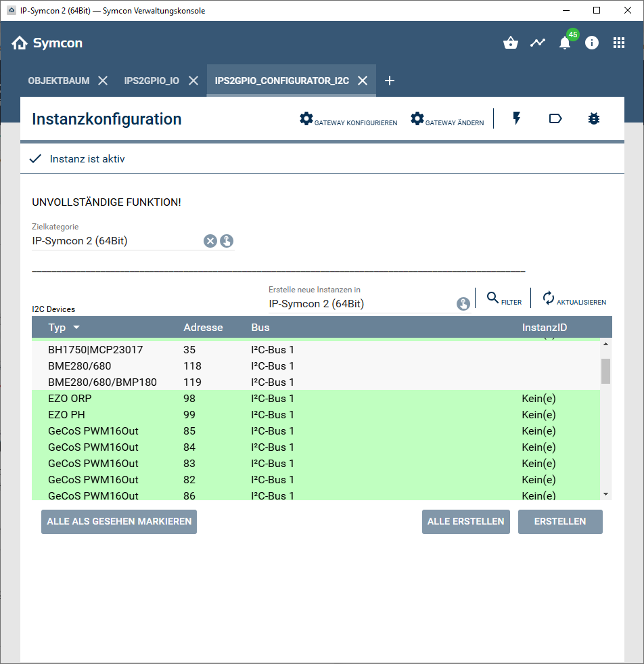Switch to the OBJEKTBAUM tab

[59, 81]
